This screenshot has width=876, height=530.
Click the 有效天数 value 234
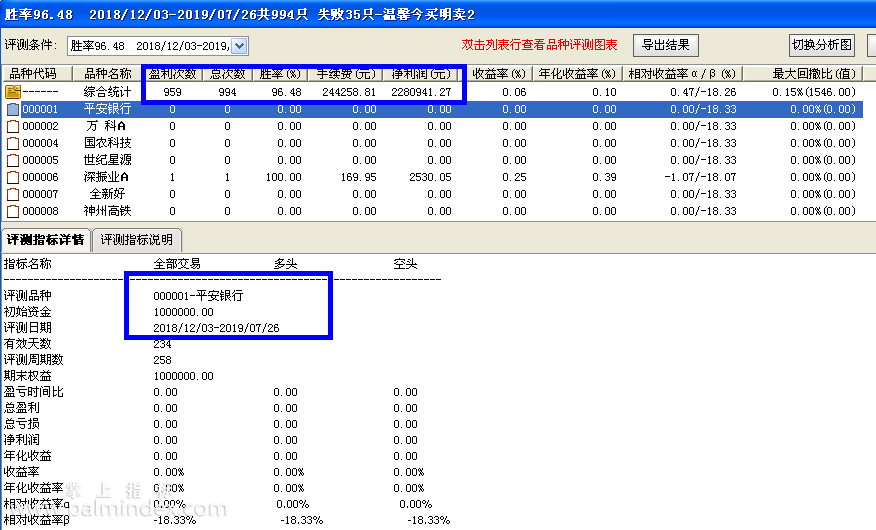(162, 344)
